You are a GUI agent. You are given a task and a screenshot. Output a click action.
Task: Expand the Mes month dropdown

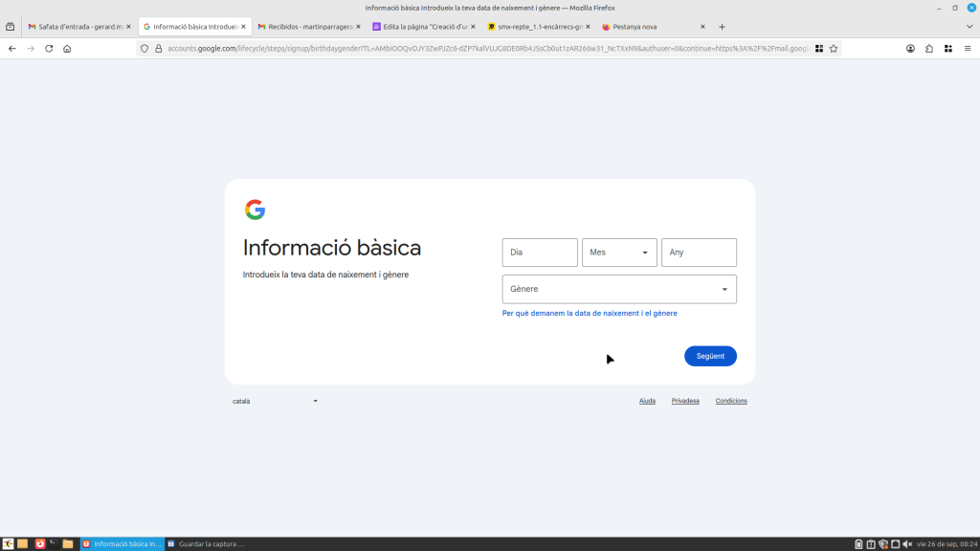619,253
